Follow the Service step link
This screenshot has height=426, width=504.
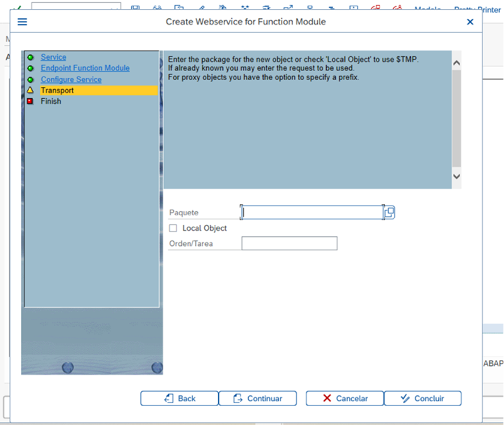click(53, 57)
